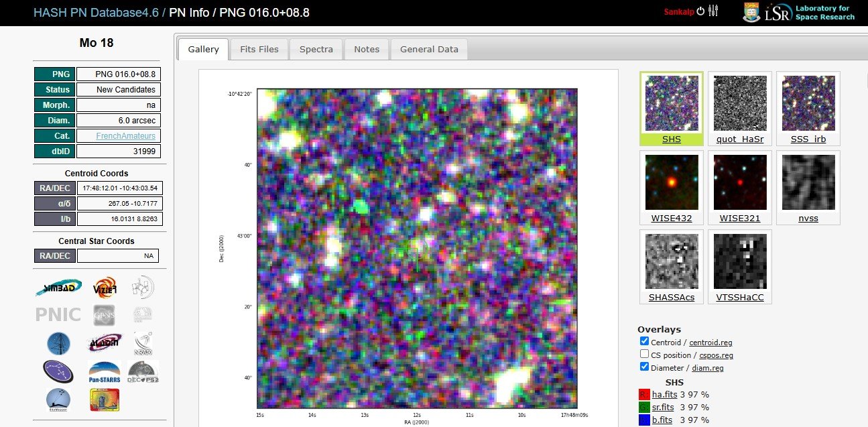Click the power logout icon next to Sankalp
868x427 pixels.
click(700, 11)
